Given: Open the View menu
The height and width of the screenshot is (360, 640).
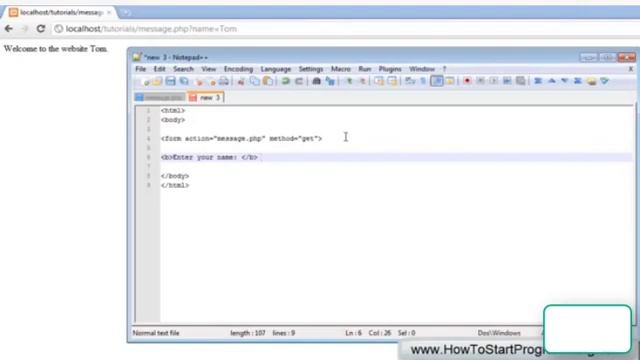Looking at the screenshot, I should pyautogui.click(x=209, y=69).
